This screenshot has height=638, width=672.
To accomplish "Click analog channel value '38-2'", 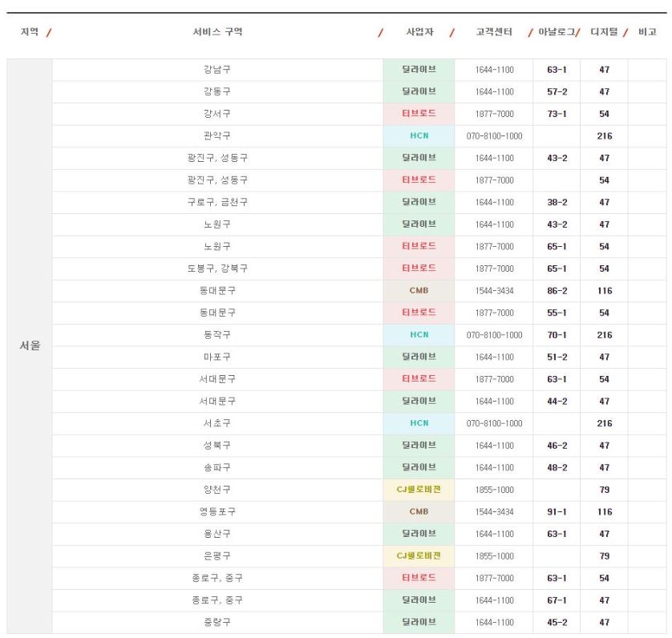I will [x=557, y=202].
